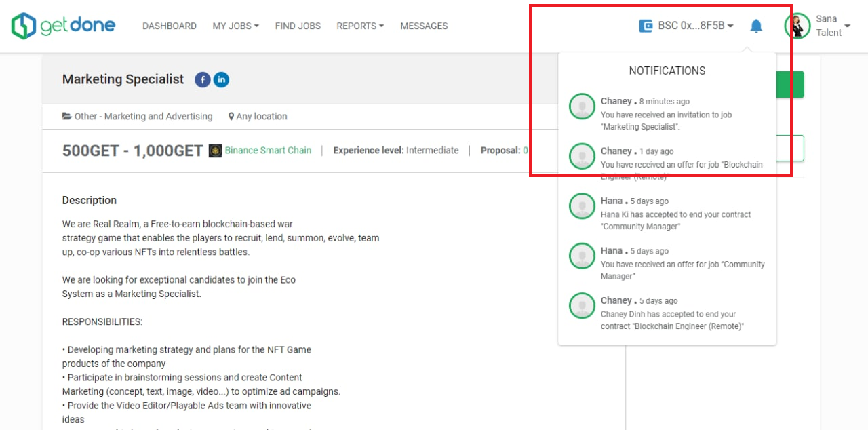Image resolution: width=868 pixels, height=430 pixels.
Task: Click the RESPONSIBILITIES: heading text
Action: pyautogui.click(x=102, y=321)
